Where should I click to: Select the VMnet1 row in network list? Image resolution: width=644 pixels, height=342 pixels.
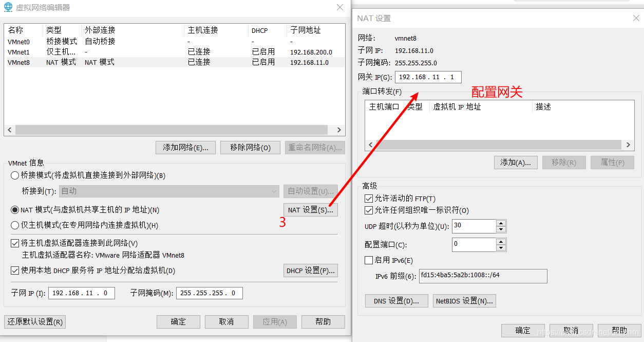click(x=174, y=51)
